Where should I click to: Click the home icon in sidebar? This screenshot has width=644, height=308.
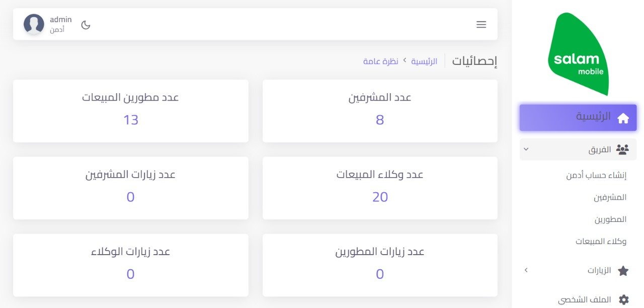(623, 118)
